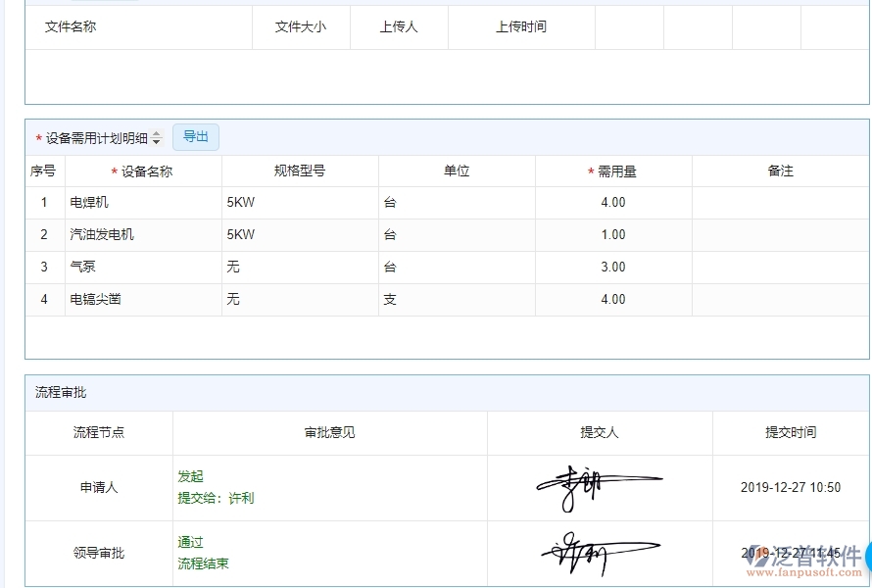This screenshot has height=588, width=872.
Task: Click the 需用量 column header
Action: click(612, 170)
